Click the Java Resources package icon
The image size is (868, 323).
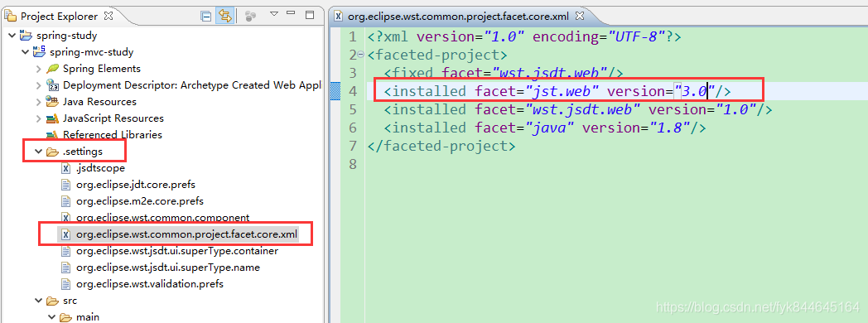pyautogui.click(x=52, y=103)
